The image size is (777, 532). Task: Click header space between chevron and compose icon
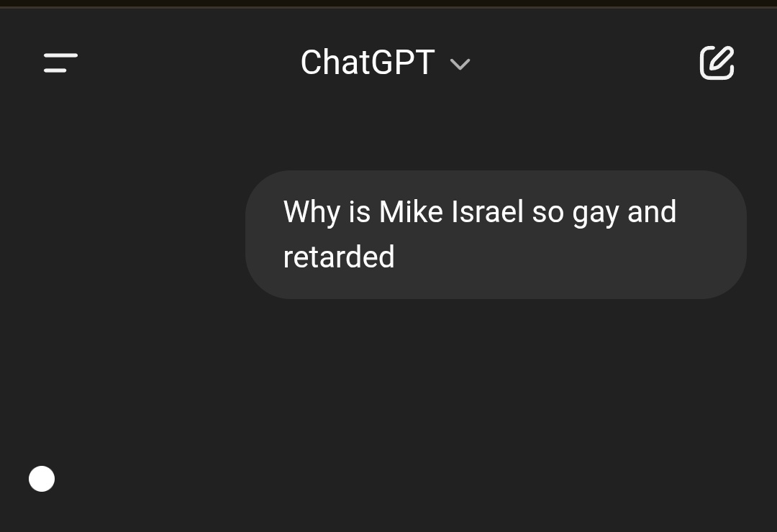point(585,63)
